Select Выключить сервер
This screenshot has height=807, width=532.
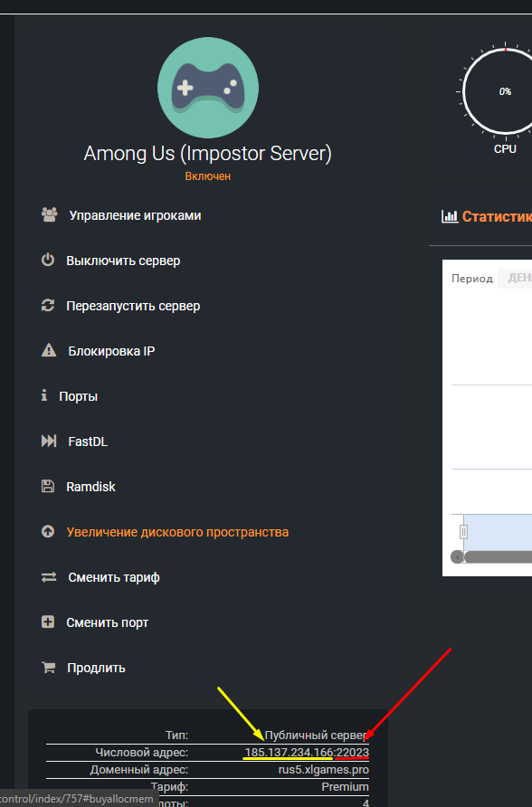[x=123, y=261]
